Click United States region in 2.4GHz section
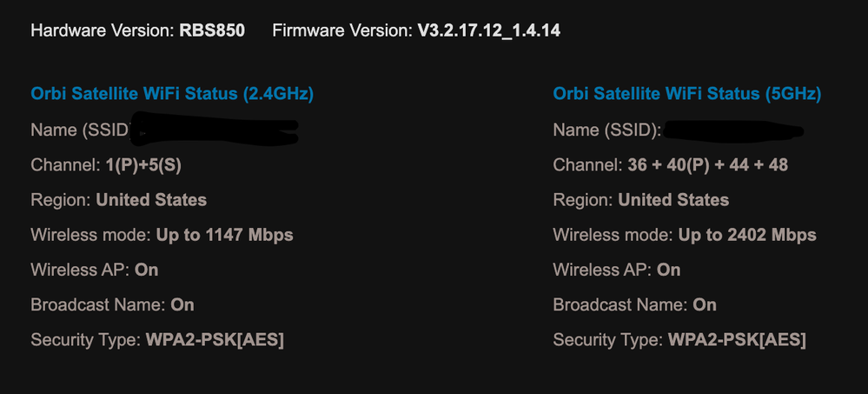The height and width of the screenshot is (394, 868). (151, 200)
